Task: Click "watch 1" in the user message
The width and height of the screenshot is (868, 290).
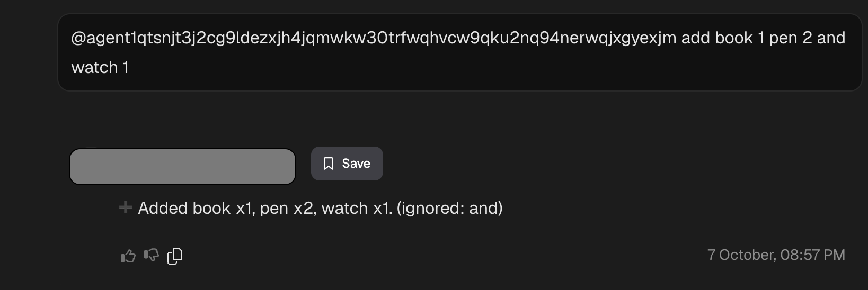Action: point(100,68)
